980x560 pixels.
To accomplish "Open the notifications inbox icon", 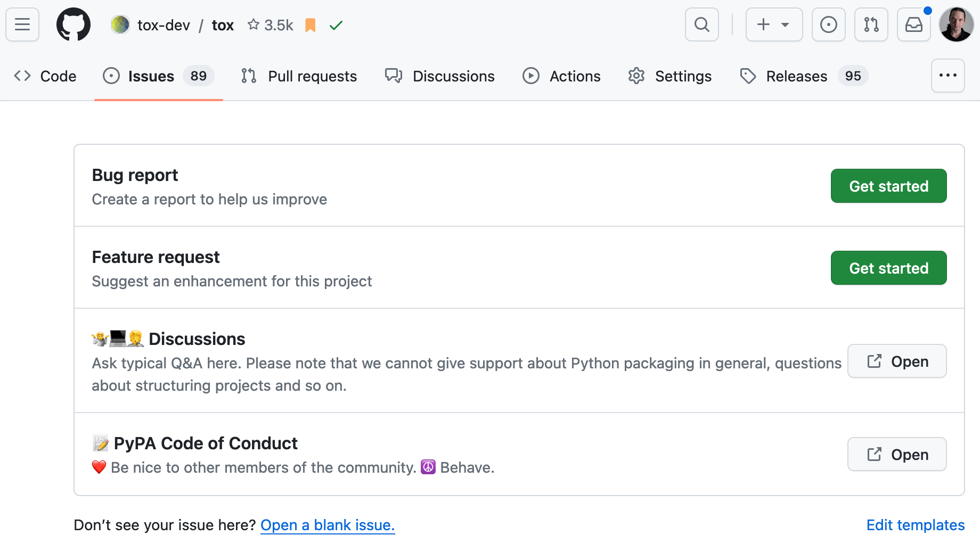I will 913,24.
